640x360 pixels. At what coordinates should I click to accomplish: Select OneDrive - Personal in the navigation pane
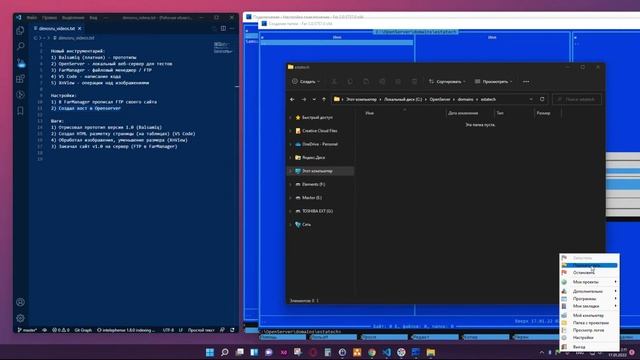(x=320, y=144)
